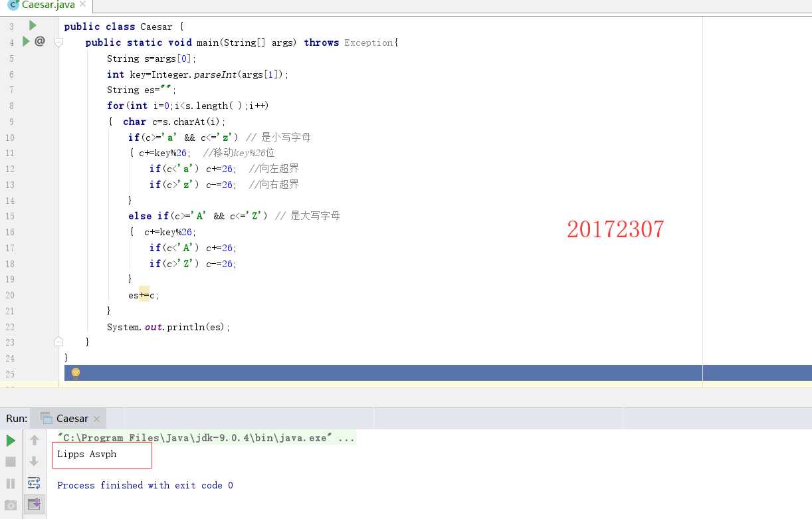Click 'char c=s.charAt(i);' on line 9

174,122
